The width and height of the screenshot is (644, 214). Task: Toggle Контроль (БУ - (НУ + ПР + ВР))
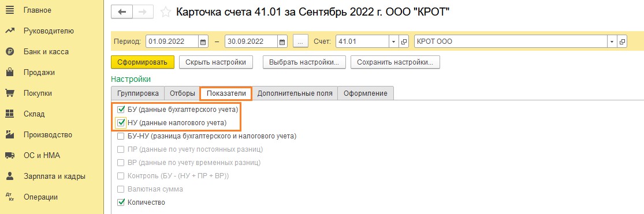(121, 176)
